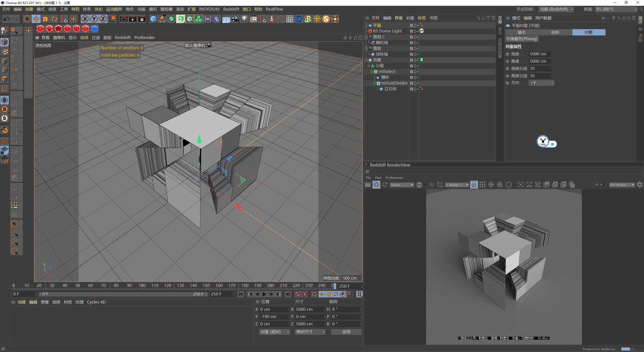Toggle the Z axis lock

[103, 19]
